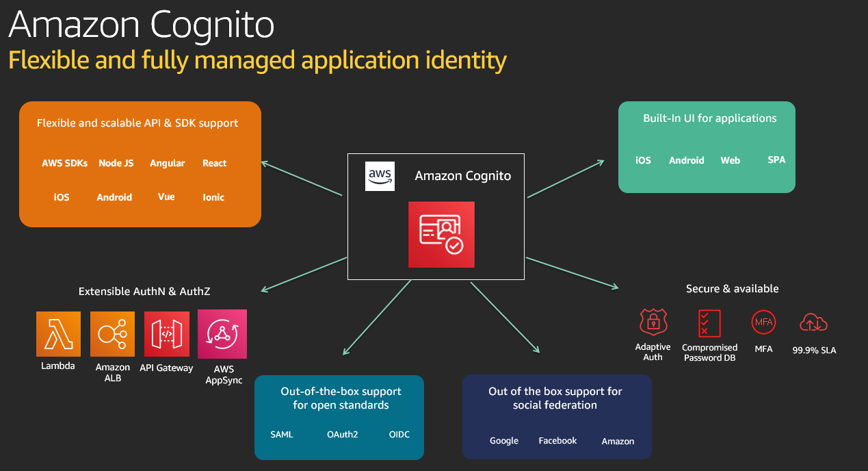The width and height of the screenshot is (868, 471).
Task: Select 'Android' in the orange SDK box
Action: click(114, 197)
